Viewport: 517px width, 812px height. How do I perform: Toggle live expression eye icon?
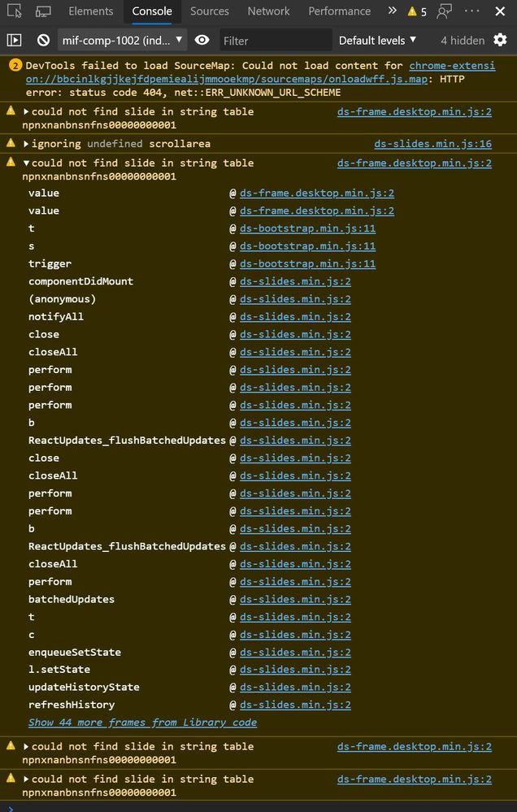coord(202,40)
